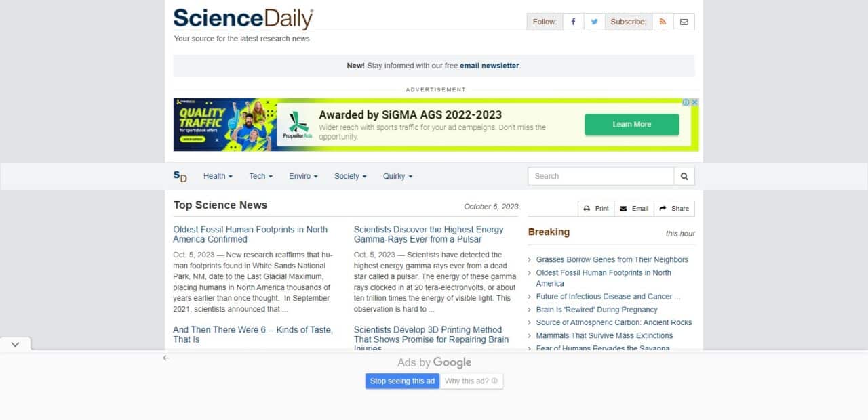Open the ScienceDaily Facebook page icon

point(573,22)
